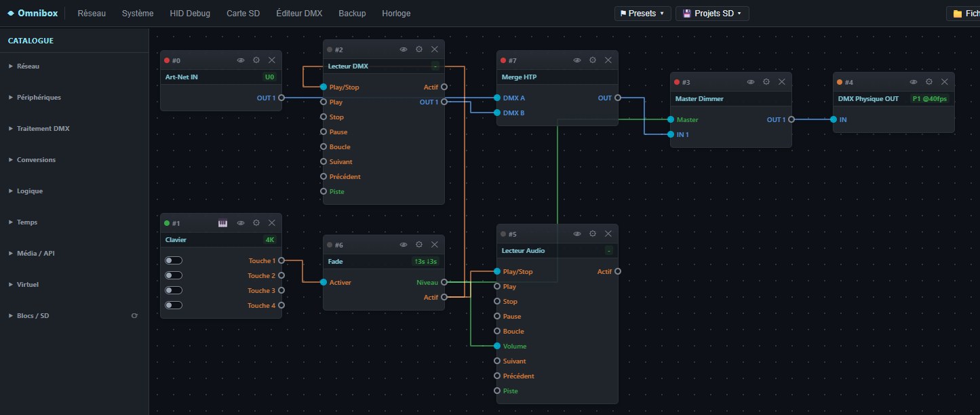Toggle the Touche 1 switch on Clavier

click(x=174, y=260)
